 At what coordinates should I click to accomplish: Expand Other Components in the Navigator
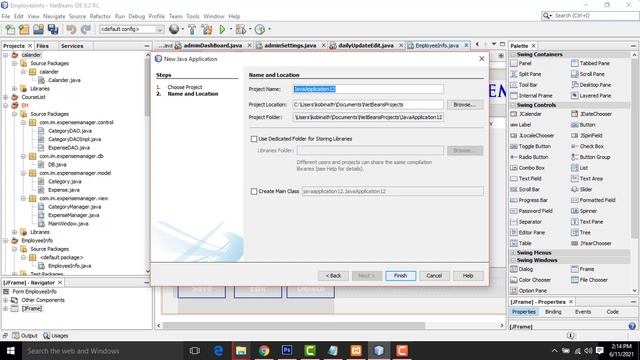pos(6,300)
